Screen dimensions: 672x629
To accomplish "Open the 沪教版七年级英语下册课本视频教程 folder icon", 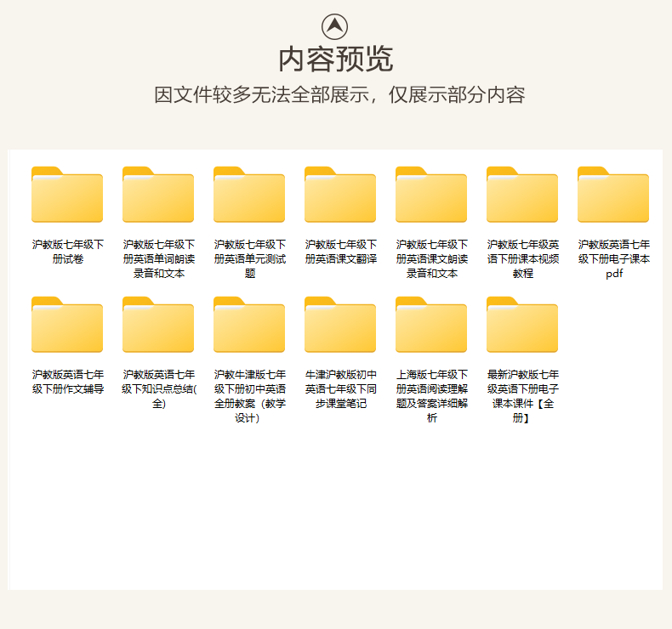I will (522, 195).
